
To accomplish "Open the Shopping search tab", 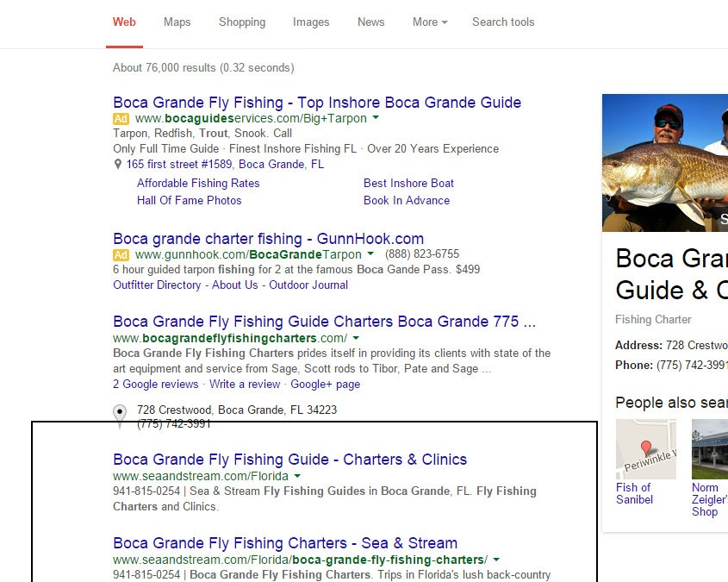I will (x=242, y=22).
